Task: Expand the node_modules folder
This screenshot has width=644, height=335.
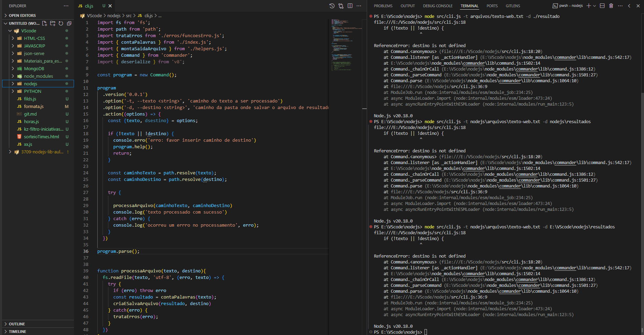Action: coord(38,76)
